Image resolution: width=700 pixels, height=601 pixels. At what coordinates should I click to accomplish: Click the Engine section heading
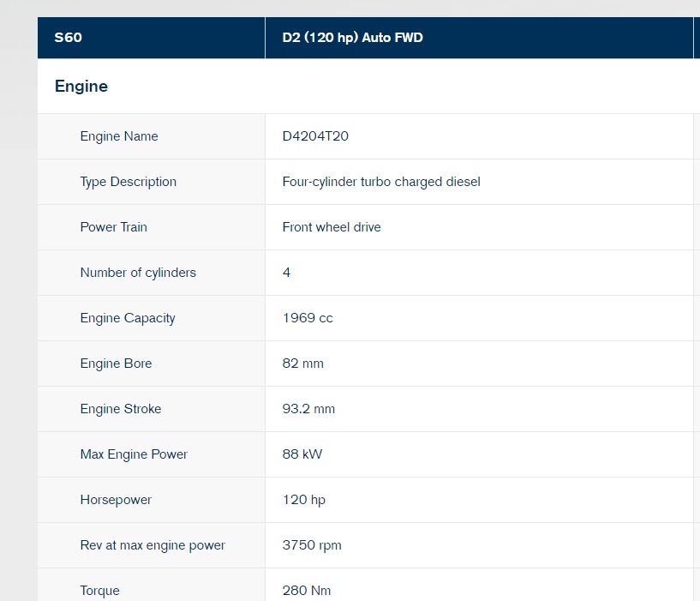[81, 87]
